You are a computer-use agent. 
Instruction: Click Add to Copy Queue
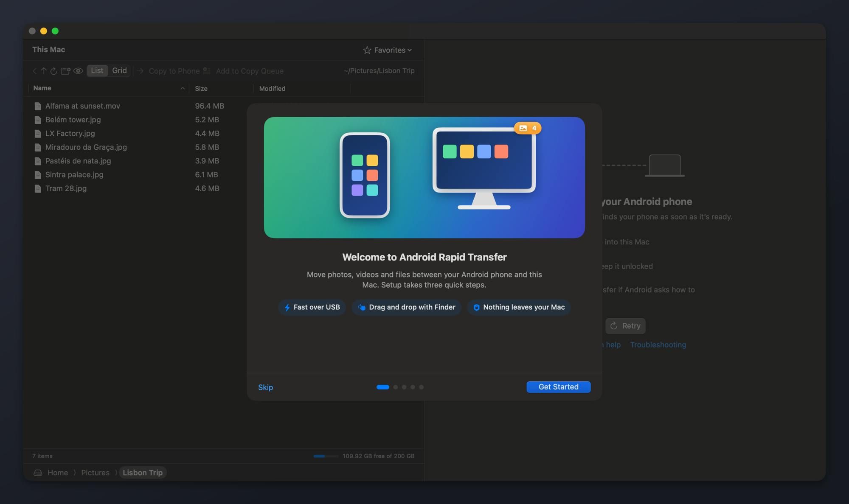[x=243, y=71]
